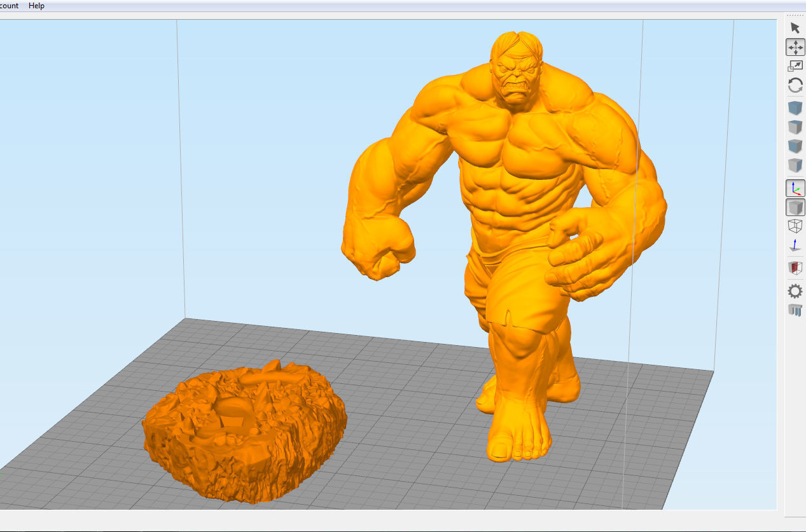Switch to side view cube
The image size is (806, 532).
(795, 165)
